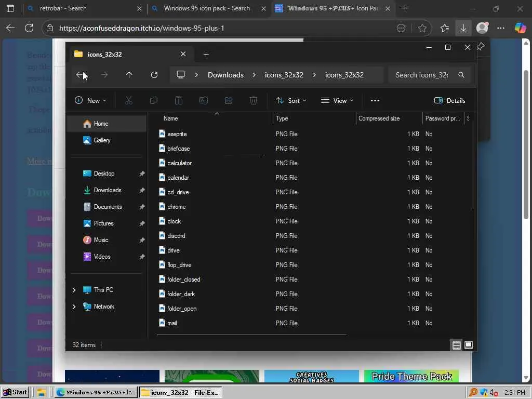Switch to Edge window in taskbar
Screen dimensions: 532x399
click(x=96, y=393)
